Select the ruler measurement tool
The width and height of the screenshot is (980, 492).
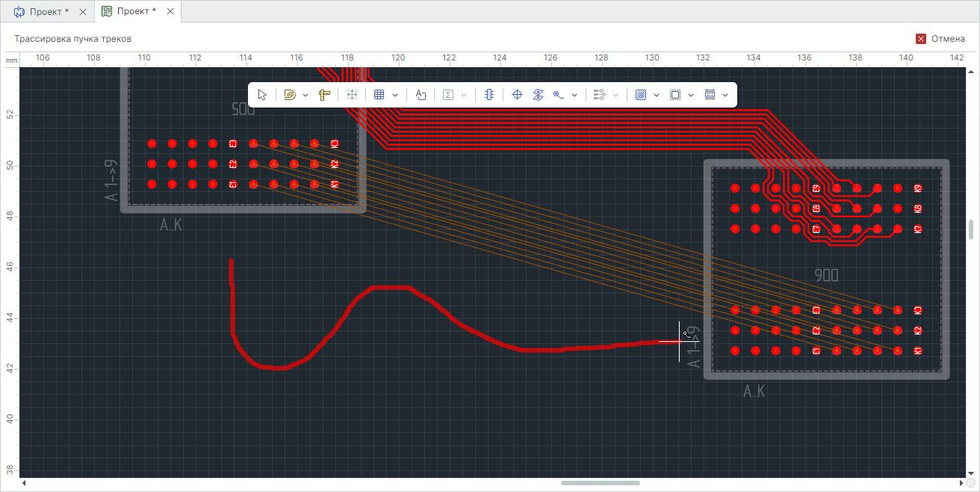click(324, 95)
